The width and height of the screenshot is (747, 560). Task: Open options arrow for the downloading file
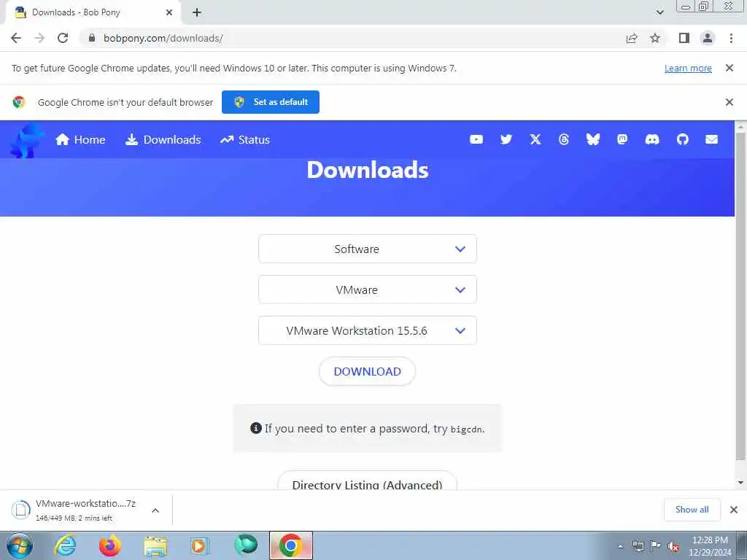click(155, 510)
